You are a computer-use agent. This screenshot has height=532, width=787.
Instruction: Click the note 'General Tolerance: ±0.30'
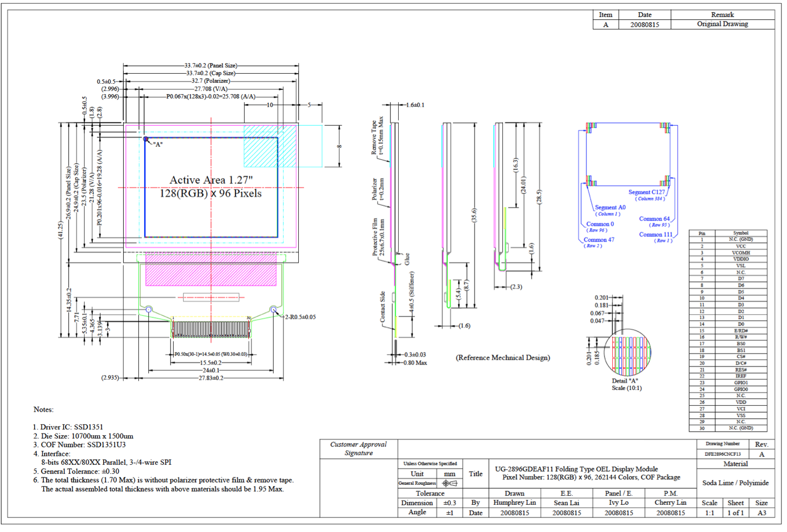click(80, 471)
